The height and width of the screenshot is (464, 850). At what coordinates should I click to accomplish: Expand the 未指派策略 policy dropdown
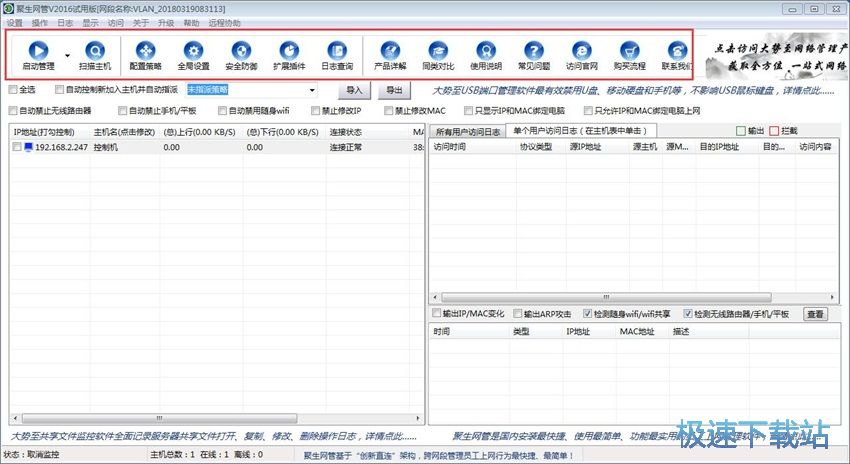coord(312,90)
